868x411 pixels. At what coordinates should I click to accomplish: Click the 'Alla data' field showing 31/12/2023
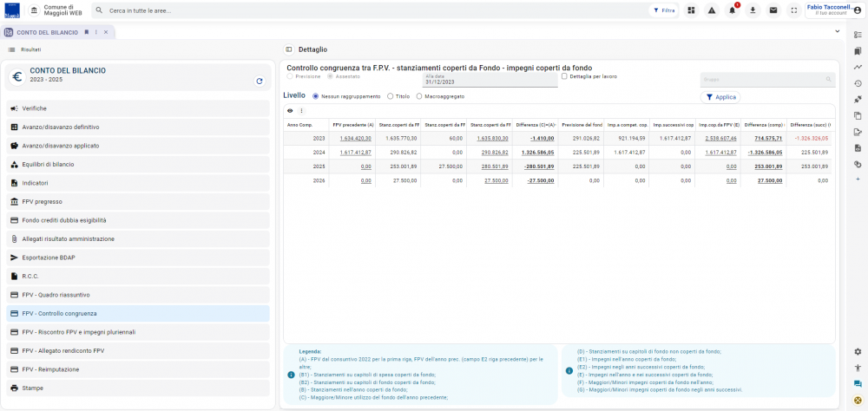[x=490, y=80]
